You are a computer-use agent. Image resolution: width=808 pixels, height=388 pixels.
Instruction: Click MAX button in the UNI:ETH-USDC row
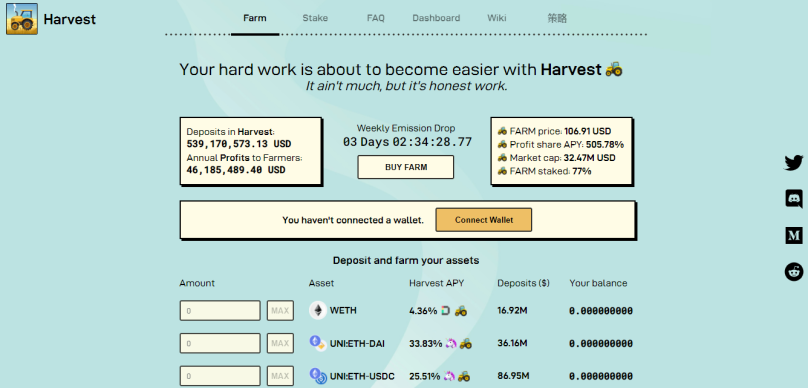[280, 376]
